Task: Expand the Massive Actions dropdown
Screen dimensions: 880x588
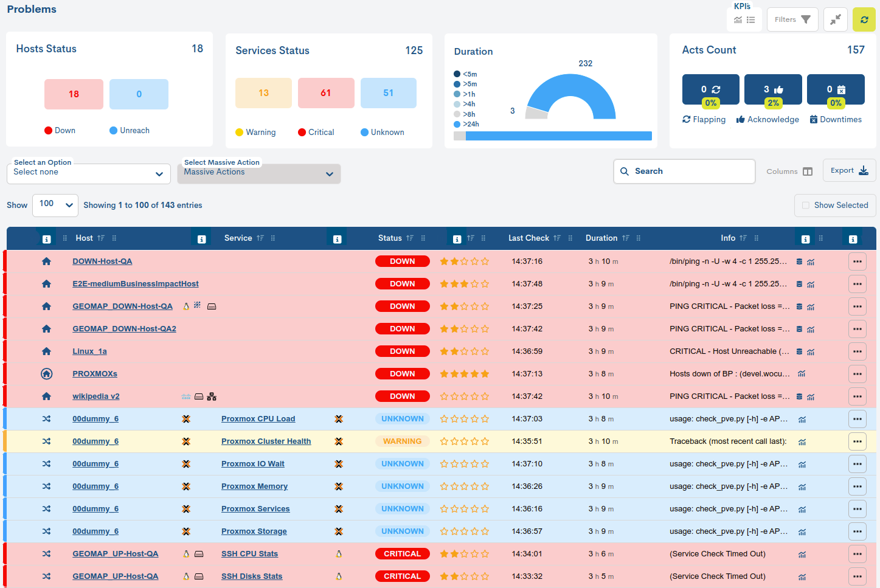Action: [258, 173]
